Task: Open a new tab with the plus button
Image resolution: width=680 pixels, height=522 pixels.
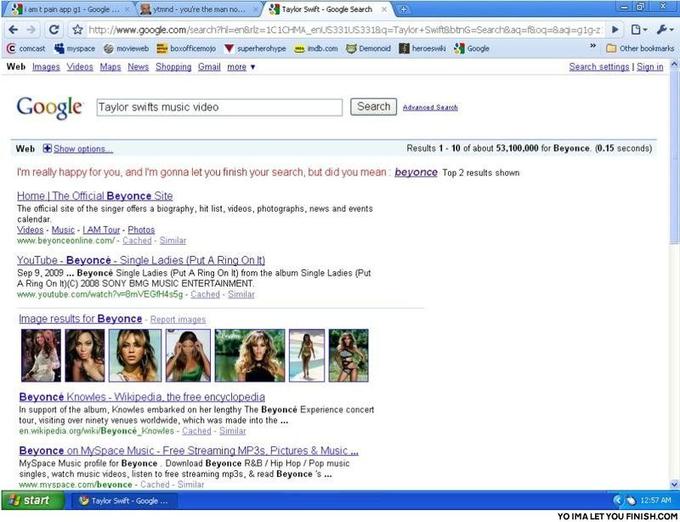Action: [403, 9]
